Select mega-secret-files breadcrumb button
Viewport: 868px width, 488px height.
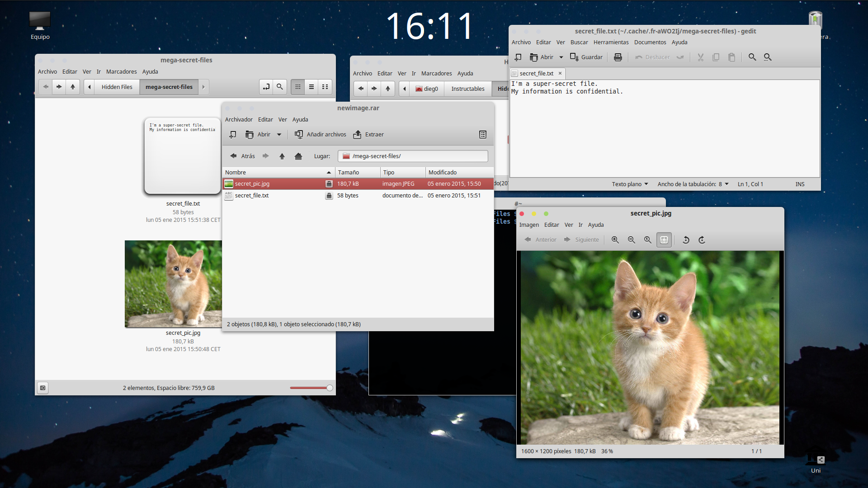(169, 87)
